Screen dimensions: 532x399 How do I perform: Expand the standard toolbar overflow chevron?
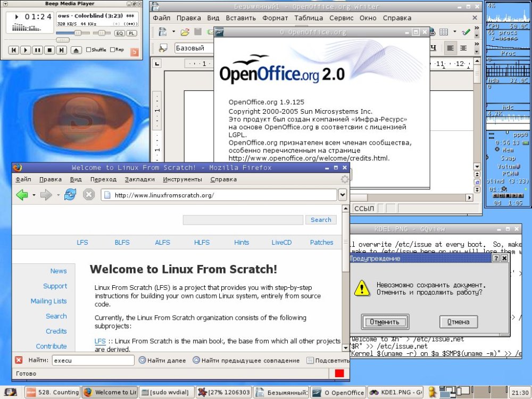pyautogui.click(x=477, y=28)
